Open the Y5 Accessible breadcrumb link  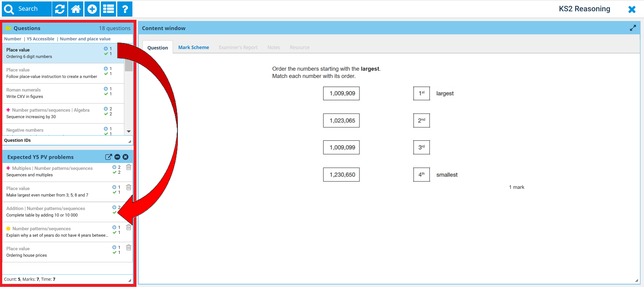coord(40,39)
